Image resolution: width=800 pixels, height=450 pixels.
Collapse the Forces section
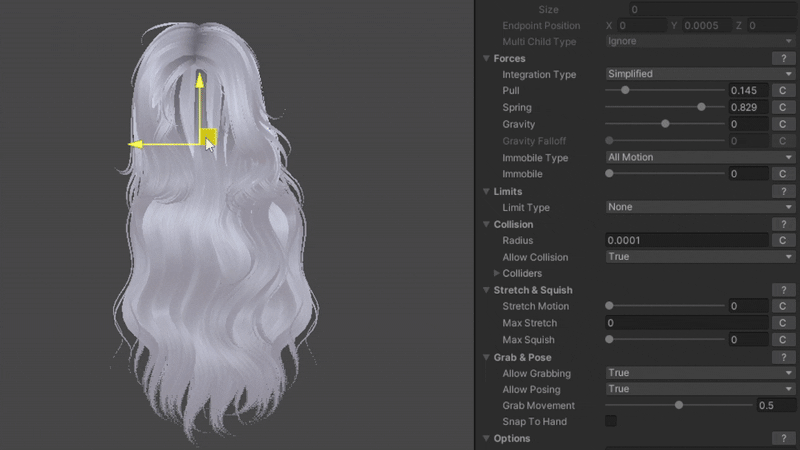487,58
